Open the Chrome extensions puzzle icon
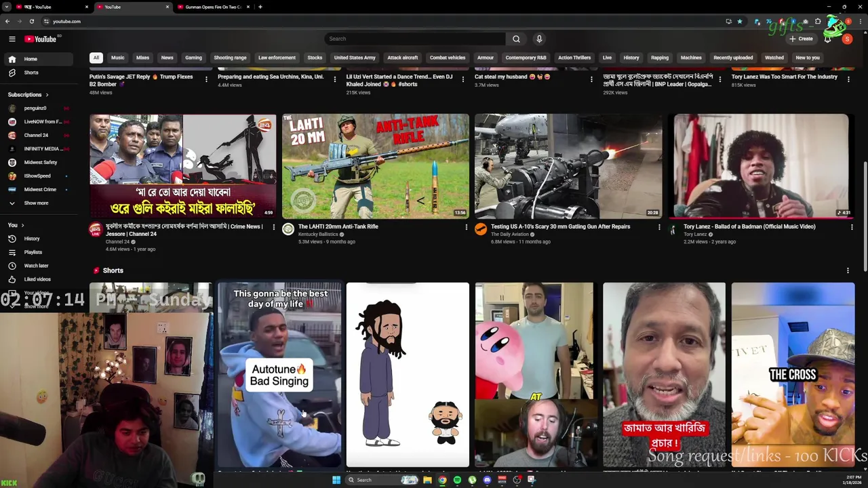Screen dimensions: 868x488 point(818,21)
